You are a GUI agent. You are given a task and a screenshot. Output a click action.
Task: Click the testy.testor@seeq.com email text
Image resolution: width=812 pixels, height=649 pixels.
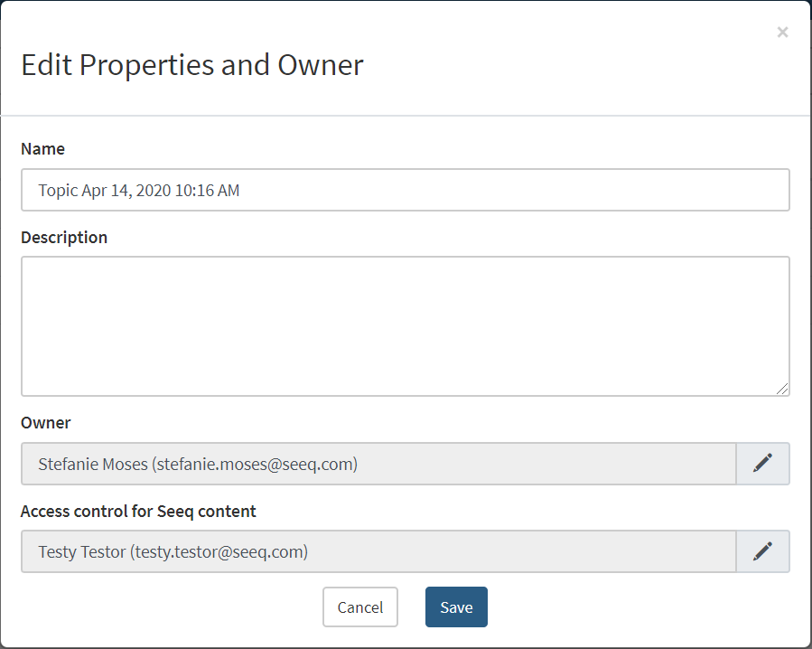pos(219,552)
